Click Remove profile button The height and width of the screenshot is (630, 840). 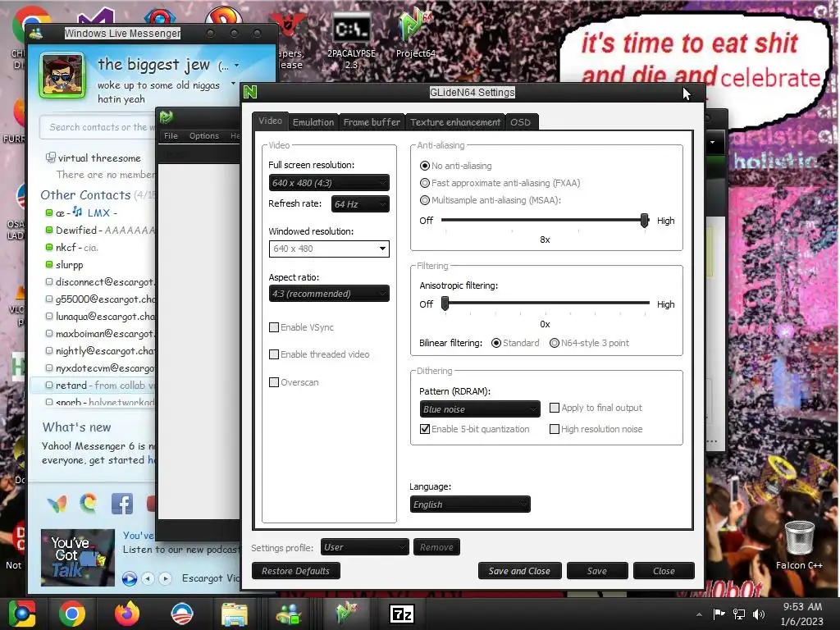pyautogui.click(x=436, y=547)
